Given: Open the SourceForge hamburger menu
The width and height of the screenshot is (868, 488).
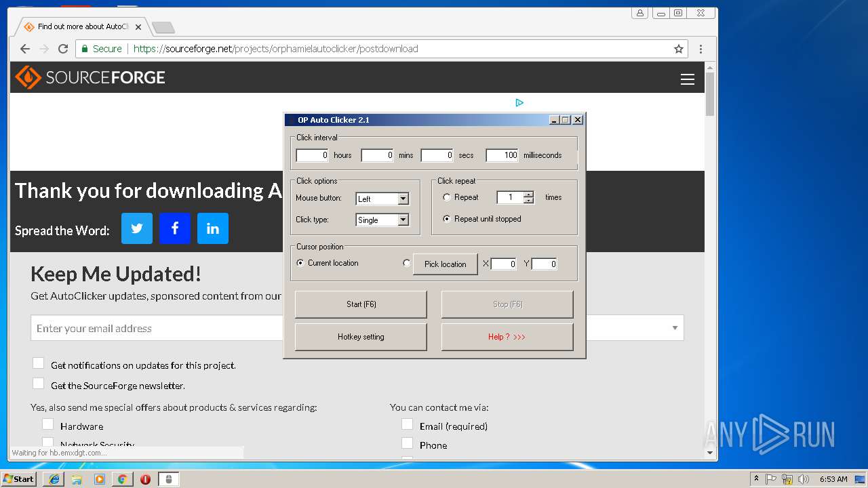Looking at the screenshot, I should pos(687,79).
